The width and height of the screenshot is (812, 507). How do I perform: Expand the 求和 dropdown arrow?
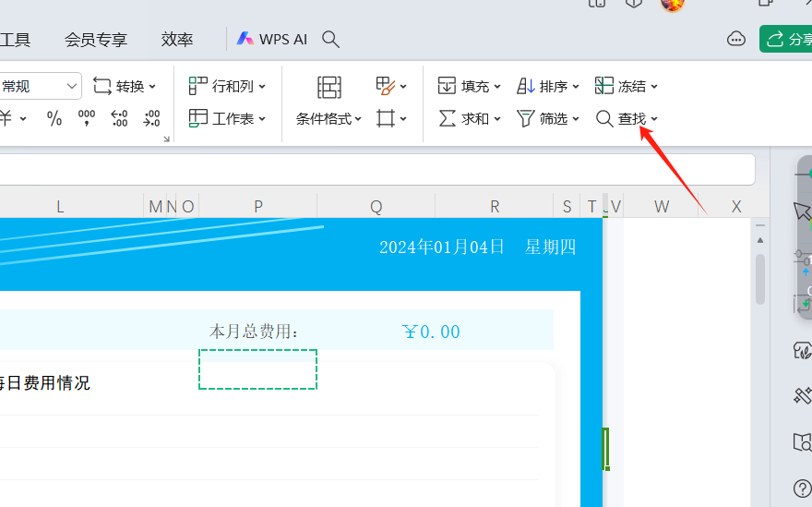tap(497, 119)
